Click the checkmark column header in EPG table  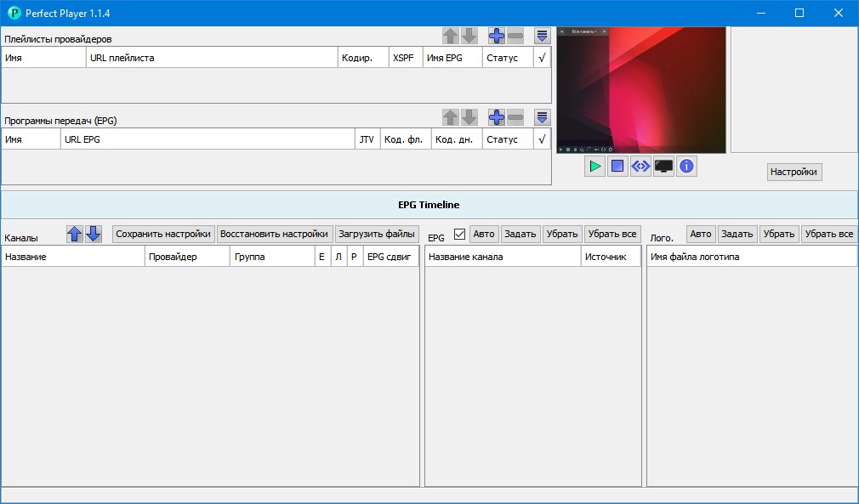click(x=542, y=139)
